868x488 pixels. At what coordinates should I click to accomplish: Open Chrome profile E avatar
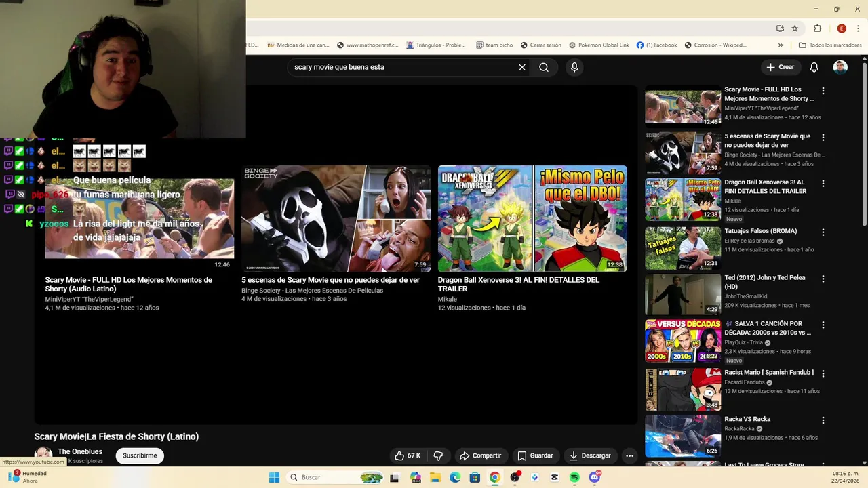[842, 28]
